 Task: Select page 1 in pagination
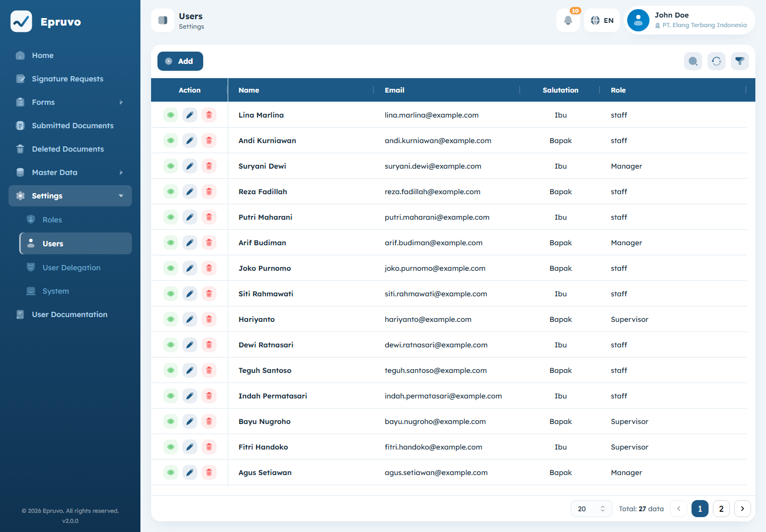click(700, 509)
